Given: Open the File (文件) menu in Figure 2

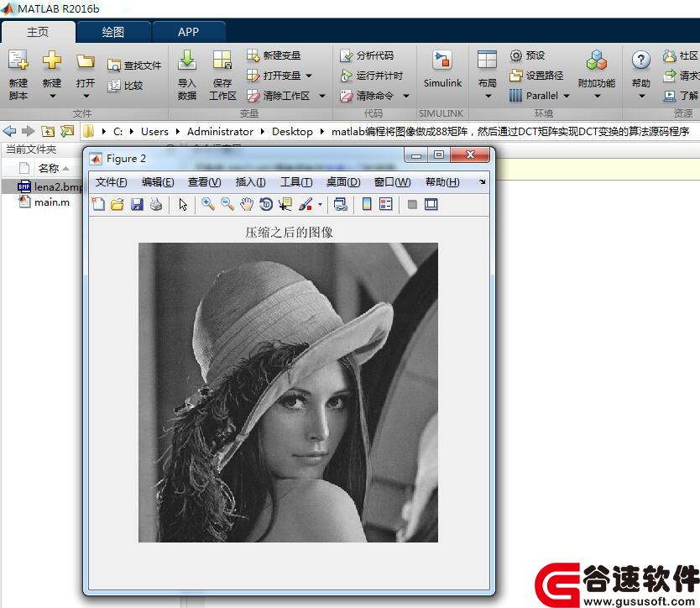Looking at the screenshot, I should point(111,182).
